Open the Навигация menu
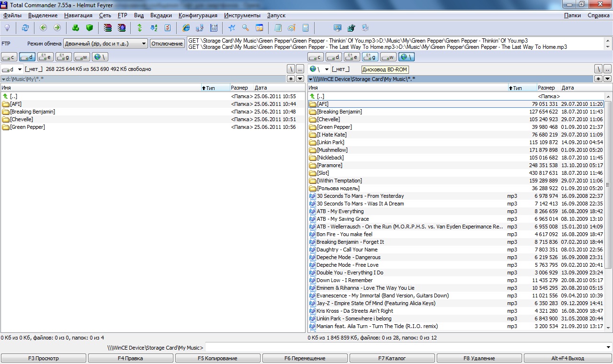Viewport: 613px width, 364px height. coord(78,15)
